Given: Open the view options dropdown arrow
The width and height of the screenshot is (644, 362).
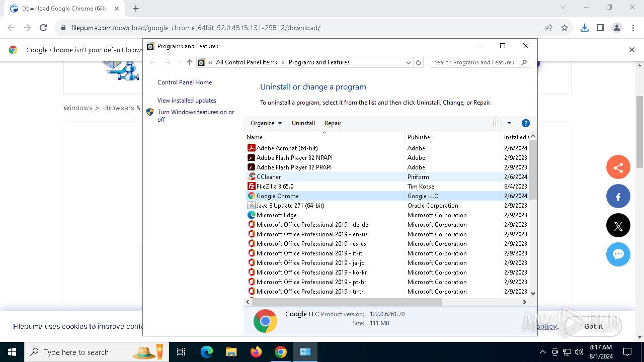Looking at the screenshot, I should pos(509,123).
